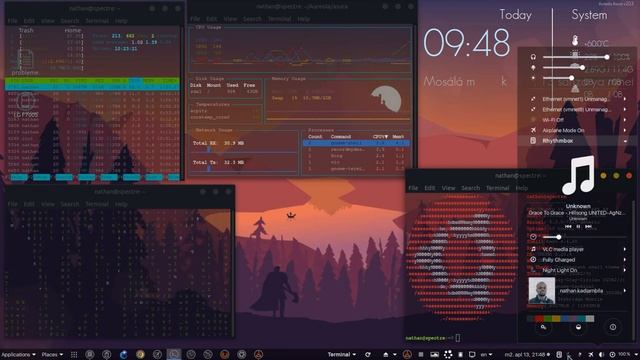The image size is (640, 360).
Task: Seek along the Rhythmbox track position slider
Action: [584, 237]
